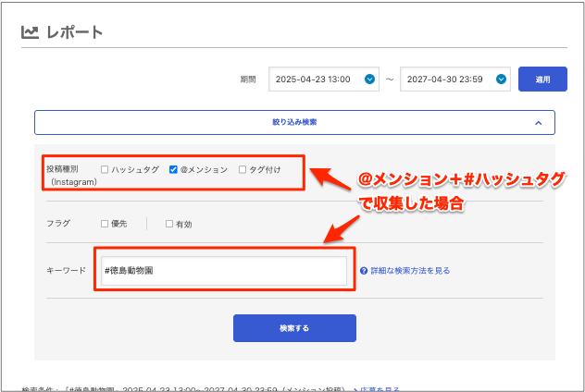Open the end date picker arrow icon

[502, 80]
